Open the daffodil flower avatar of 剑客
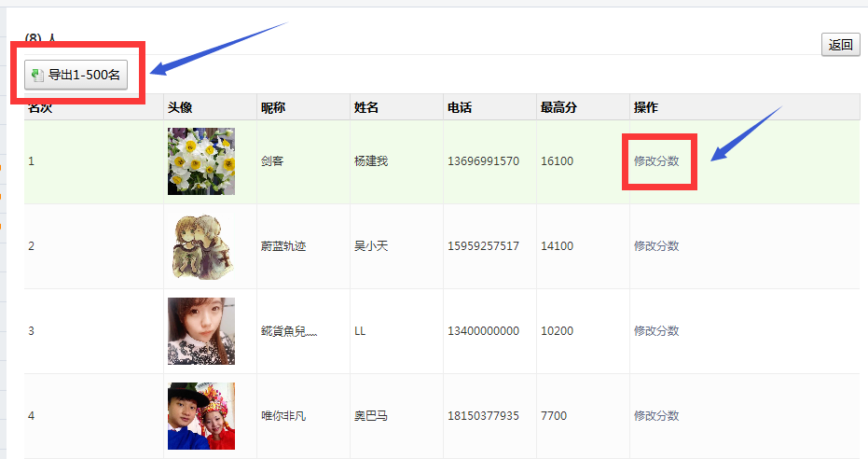The image size is (868, 459). click(x=201, y=161)
